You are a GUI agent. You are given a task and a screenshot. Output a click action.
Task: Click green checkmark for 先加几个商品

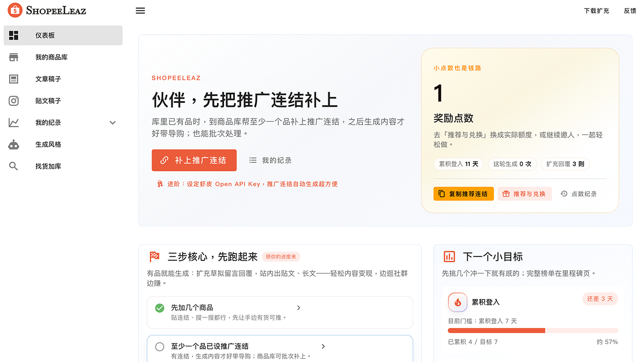tap(160, 308)
